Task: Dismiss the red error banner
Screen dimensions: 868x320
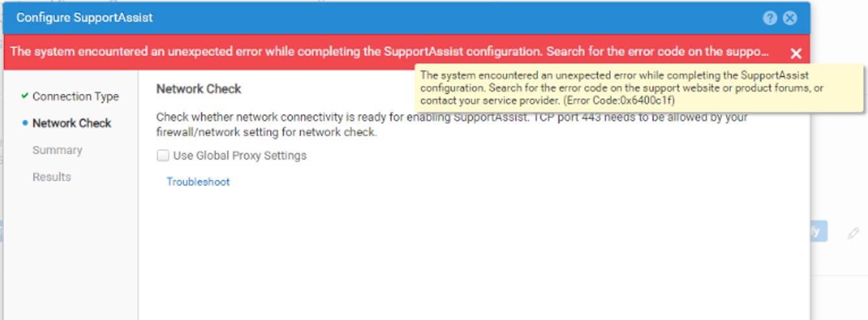Action: click(x=796, y=53)
